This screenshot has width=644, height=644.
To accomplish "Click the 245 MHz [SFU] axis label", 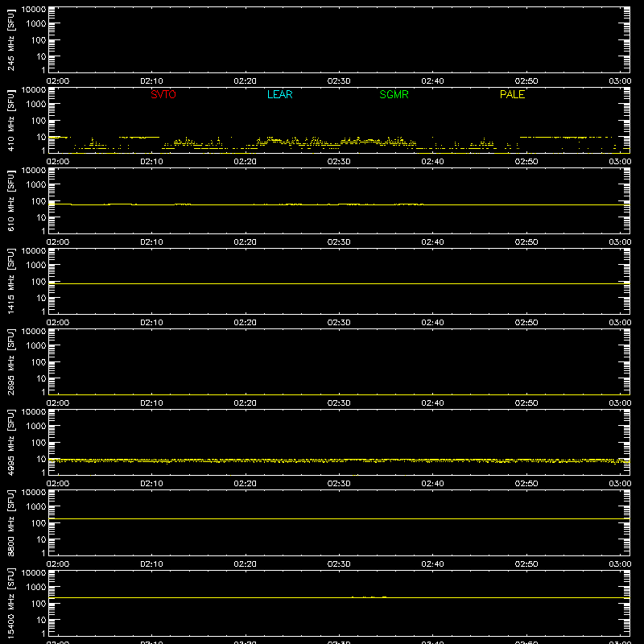I will coord(10,40).
